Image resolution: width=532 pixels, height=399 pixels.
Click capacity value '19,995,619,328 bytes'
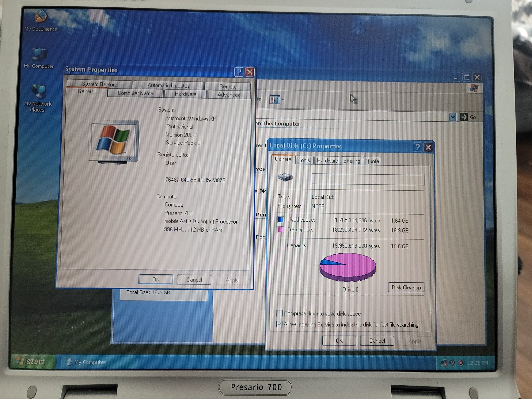click(356, 246)
